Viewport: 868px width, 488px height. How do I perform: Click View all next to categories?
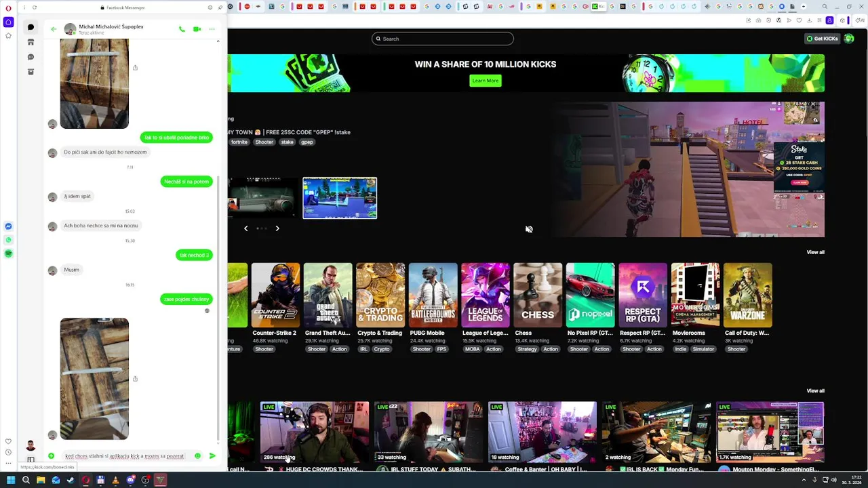pos(815,252)
